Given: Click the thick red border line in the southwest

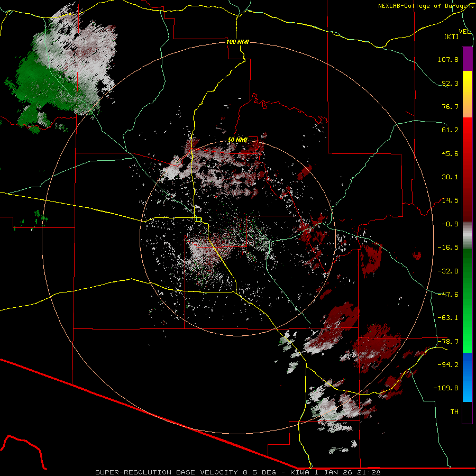Looking at the screenshot, I should [x=149, y=414].
